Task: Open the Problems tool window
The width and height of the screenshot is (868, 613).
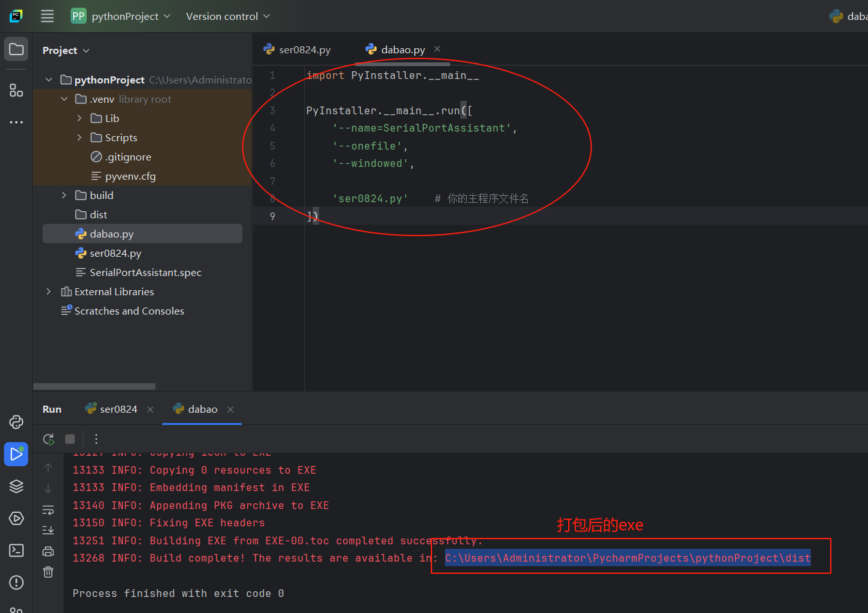Action: (16, 582)
